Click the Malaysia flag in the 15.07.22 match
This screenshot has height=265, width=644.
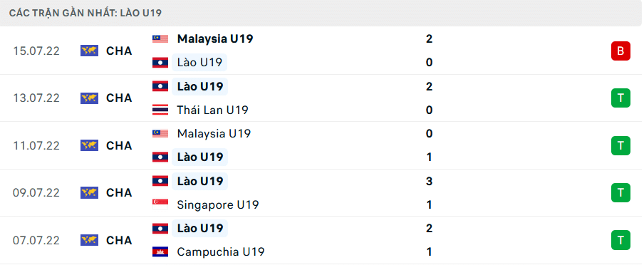tap(160, 39)
